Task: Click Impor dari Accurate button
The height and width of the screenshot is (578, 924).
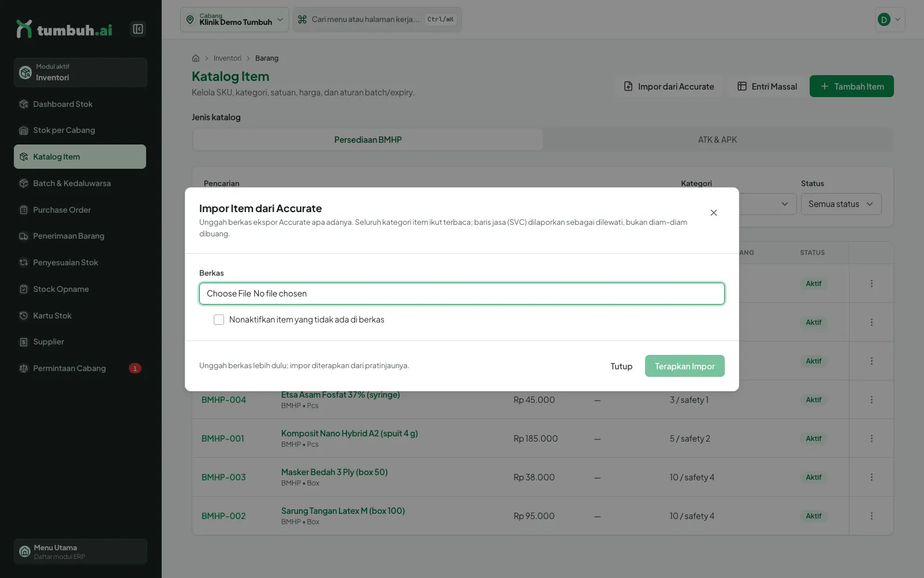Action: tap(669, 86)
